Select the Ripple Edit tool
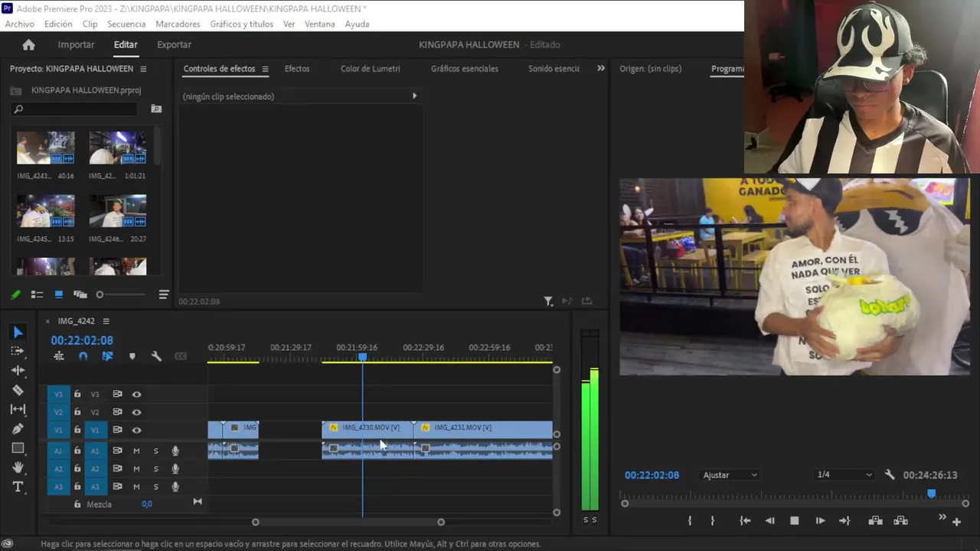980x551 pixels. click(x=18, y=370)
